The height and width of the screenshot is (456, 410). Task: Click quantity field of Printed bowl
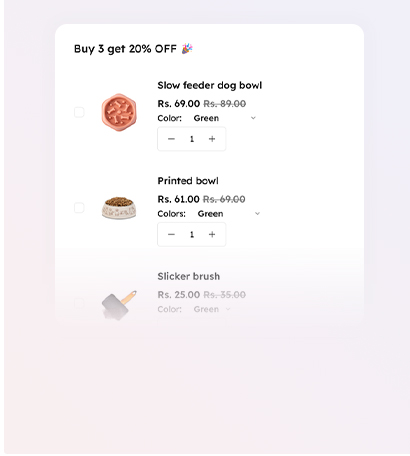click(x=192, y=235)
